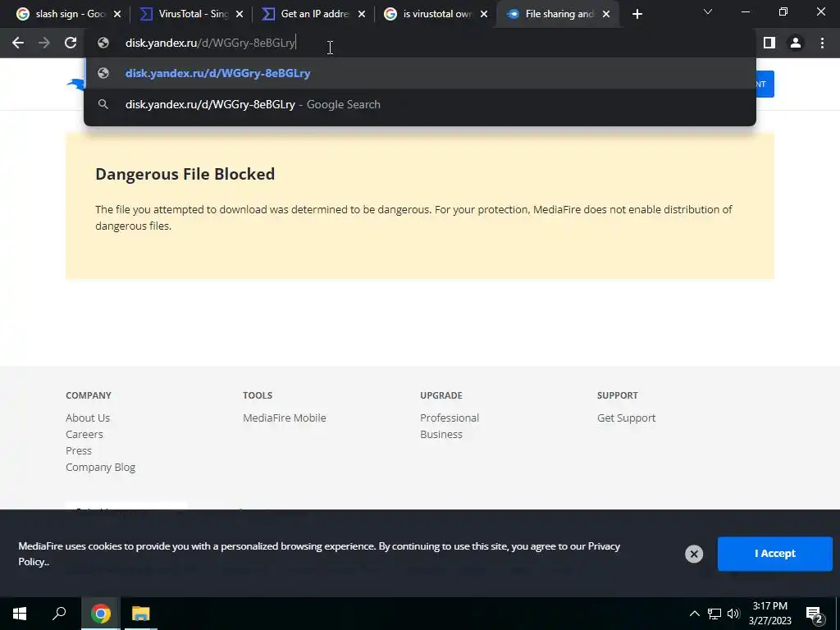Open the Get Support link

[x=626, y=418]
